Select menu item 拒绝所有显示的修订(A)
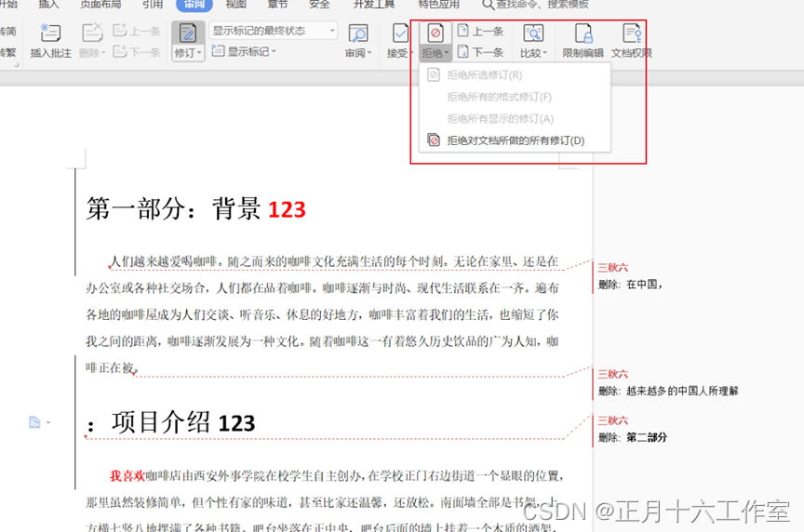The image size is (804, 532). pyautogui.click(x=515, y=119)
